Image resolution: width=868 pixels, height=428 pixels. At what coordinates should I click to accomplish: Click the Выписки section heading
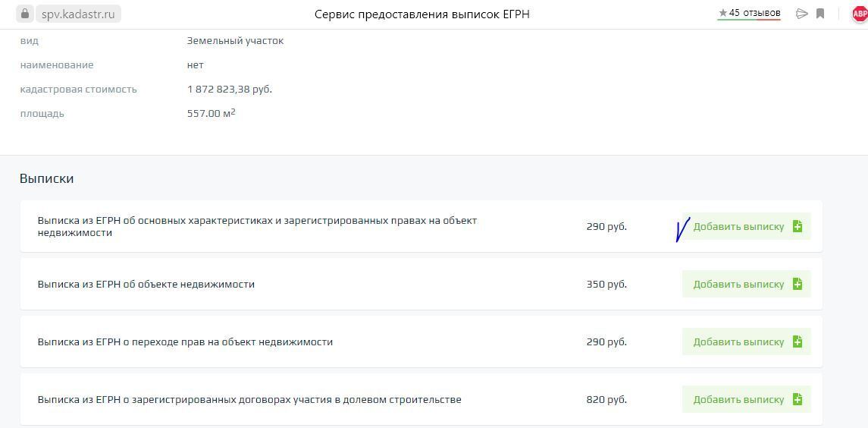point(46,178)
